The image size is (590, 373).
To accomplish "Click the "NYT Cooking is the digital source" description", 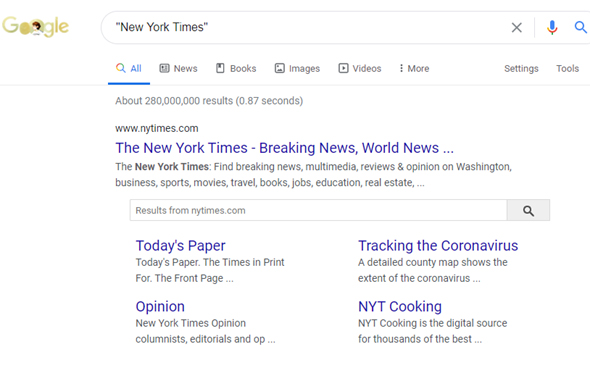I will (x=432, y=323).
